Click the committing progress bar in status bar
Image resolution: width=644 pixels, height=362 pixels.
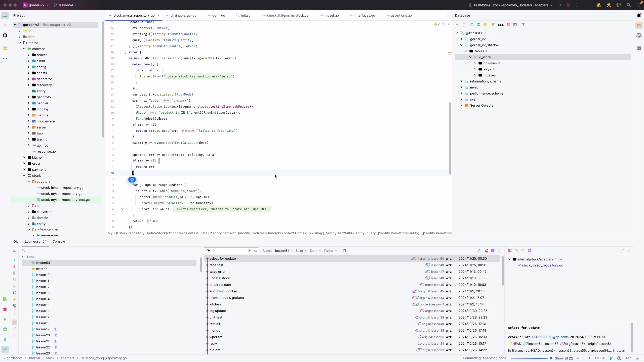pos(529,358)
